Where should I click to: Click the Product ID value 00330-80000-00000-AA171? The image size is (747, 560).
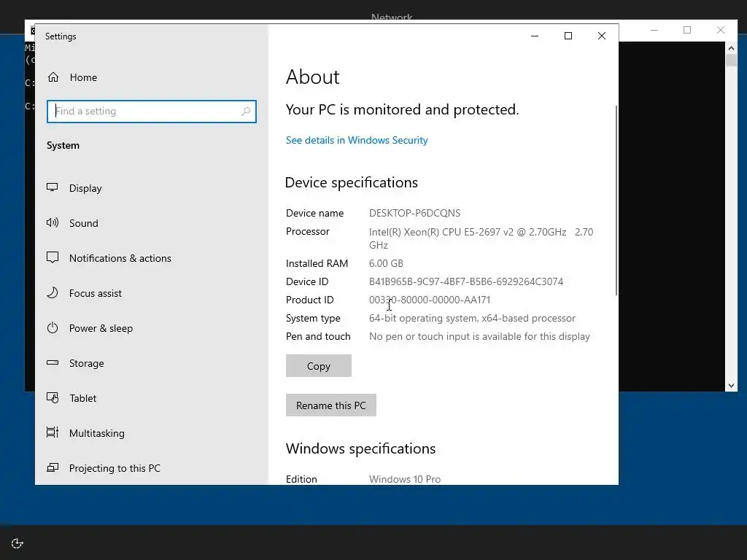pyautogui.click(x=430, y=300)
